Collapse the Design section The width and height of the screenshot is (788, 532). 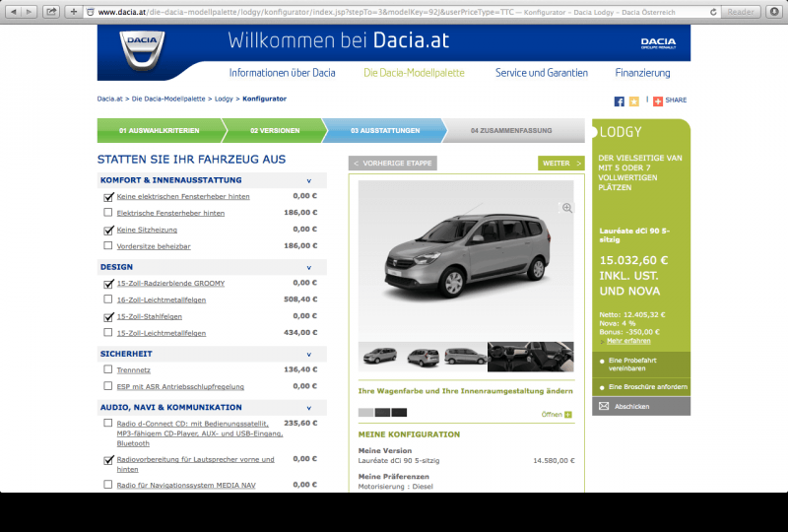[309, 268]
